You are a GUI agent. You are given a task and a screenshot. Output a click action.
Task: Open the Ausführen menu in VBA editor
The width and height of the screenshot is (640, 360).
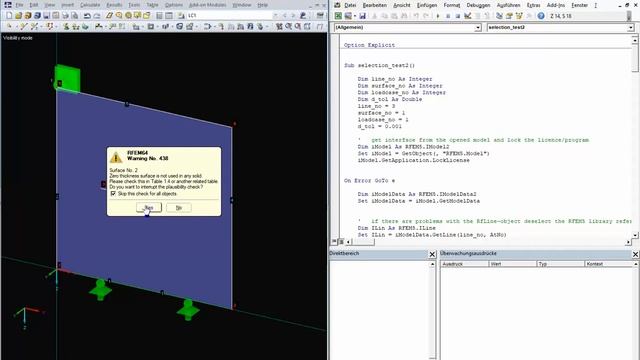point(508,5)
